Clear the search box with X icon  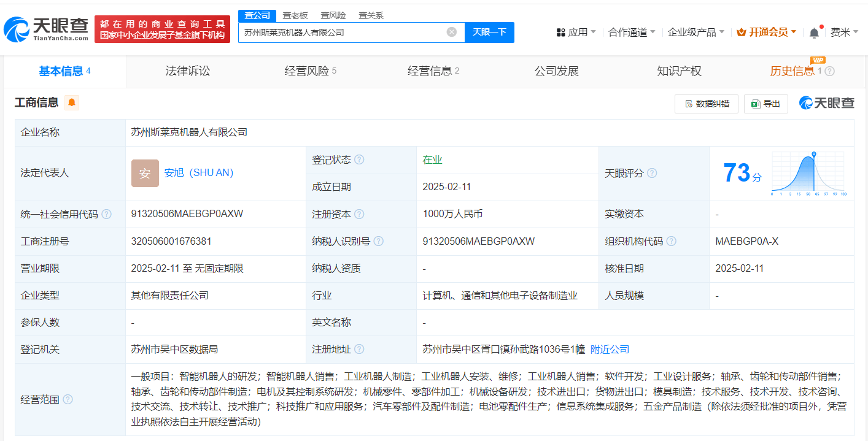(x=452, y=32)
